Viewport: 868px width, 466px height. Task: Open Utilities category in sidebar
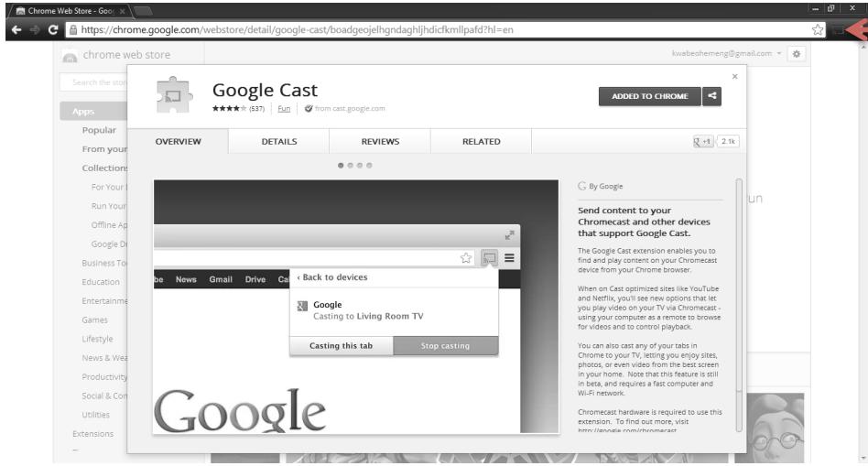pos(96,415)
